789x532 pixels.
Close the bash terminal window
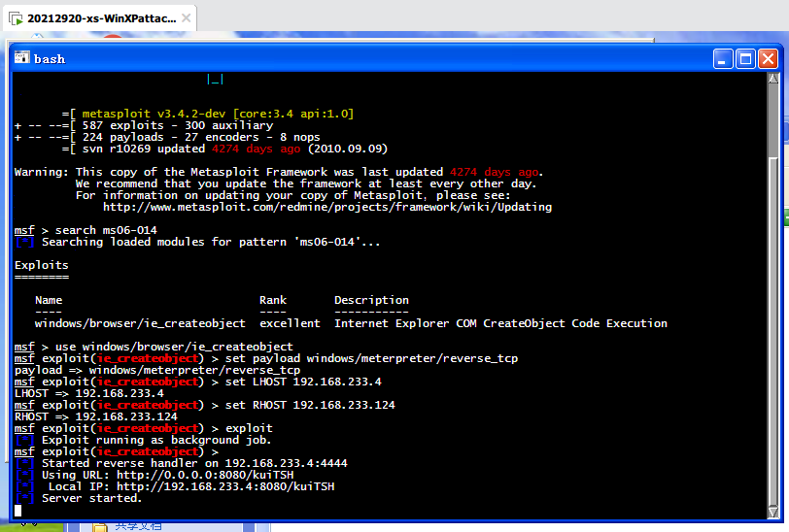point(768,59)
